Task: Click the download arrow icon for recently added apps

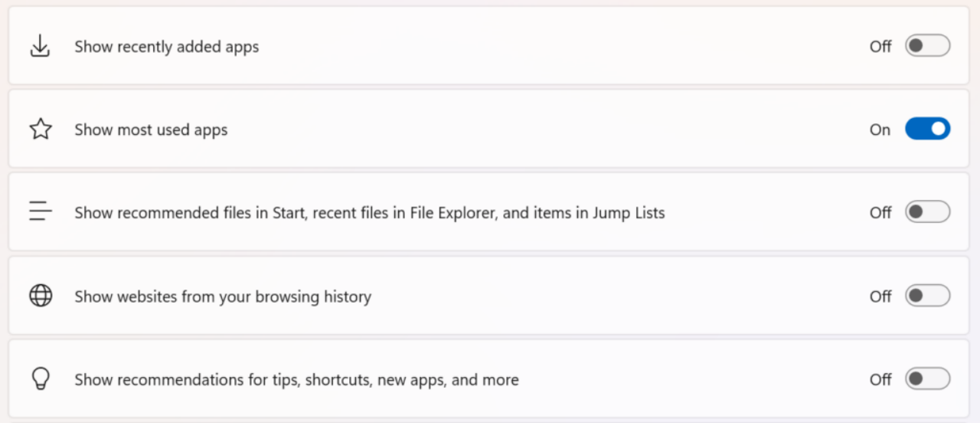Action: [x=40, y=47]
